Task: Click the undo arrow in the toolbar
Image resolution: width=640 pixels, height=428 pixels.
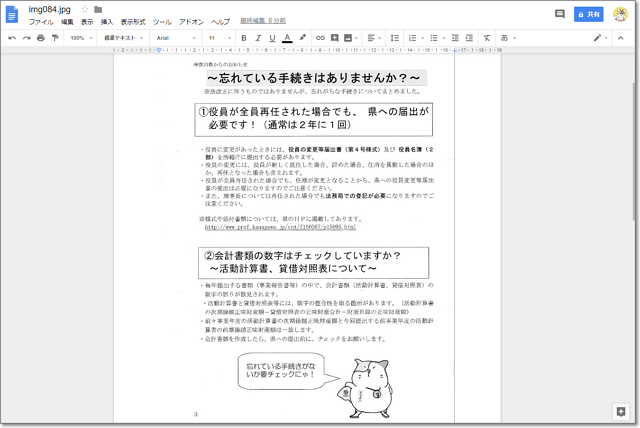Action: click(12, 37)
